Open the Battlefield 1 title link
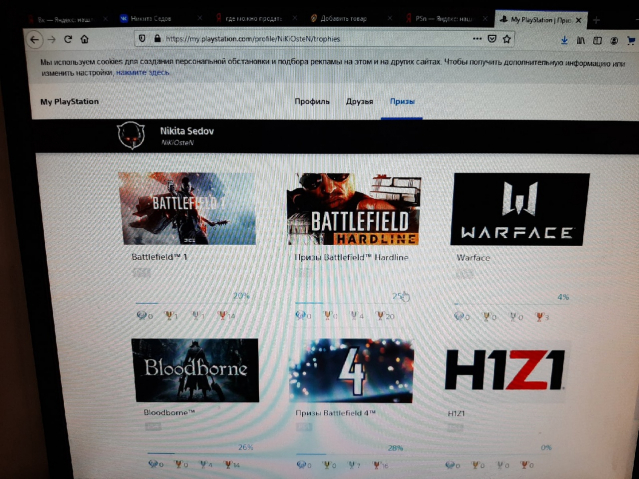 pos(159,257)
